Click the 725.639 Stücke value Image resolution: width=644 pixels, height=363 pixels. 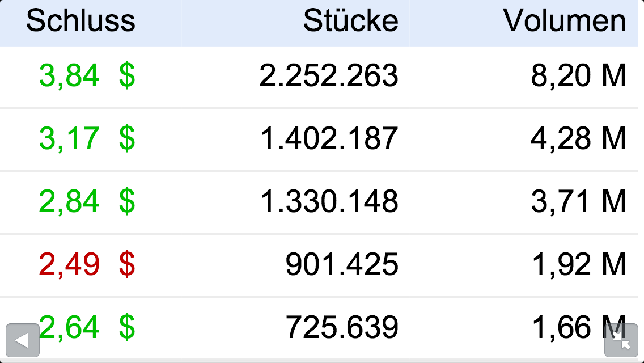342,327
